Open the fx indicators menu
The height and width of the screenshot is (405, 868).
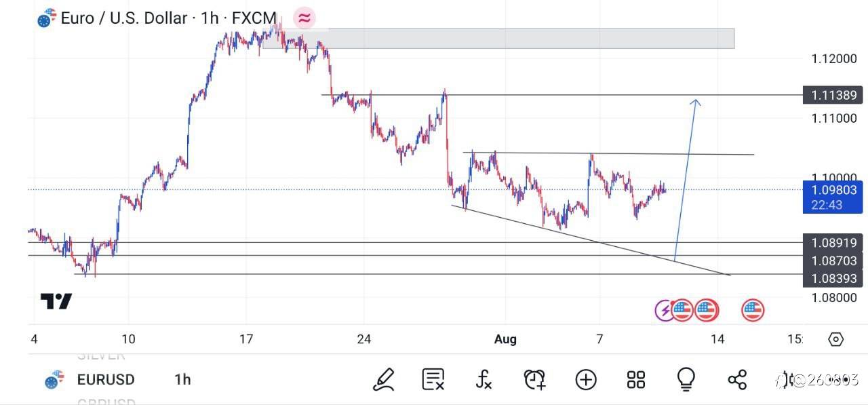[x=484, y=379]
